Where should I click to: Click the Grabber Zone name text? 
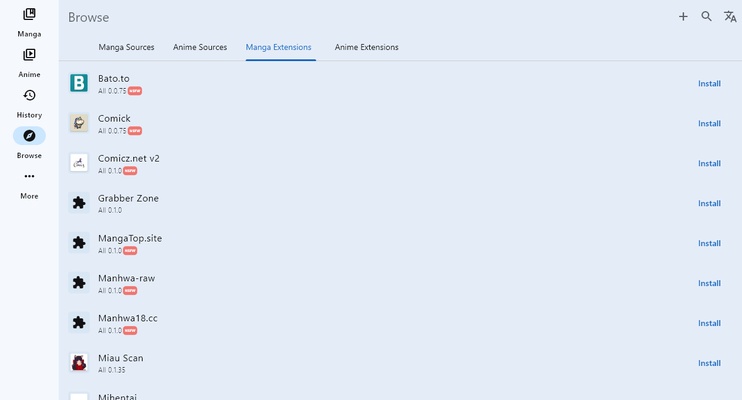coord(128,198)
